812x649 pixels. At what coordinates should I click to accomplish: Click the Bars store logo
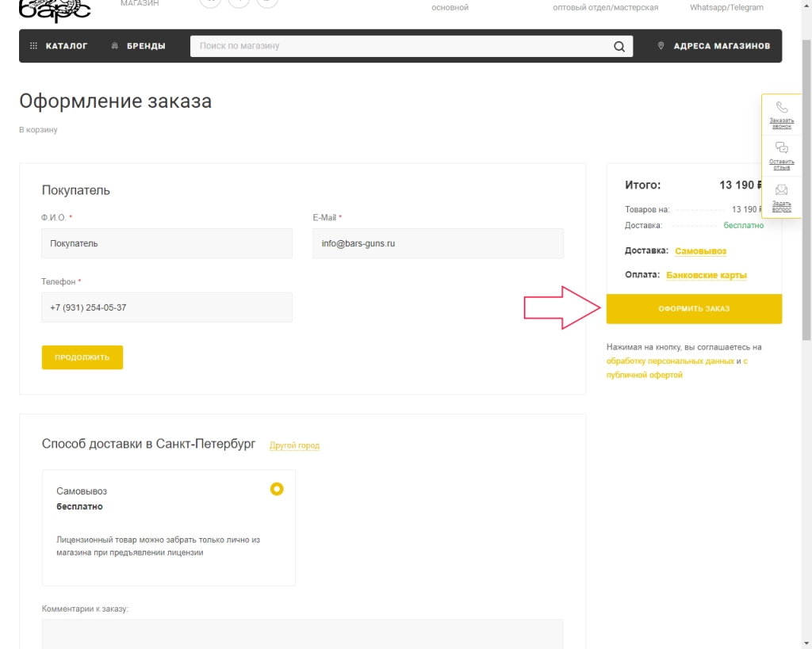(55, 10)
